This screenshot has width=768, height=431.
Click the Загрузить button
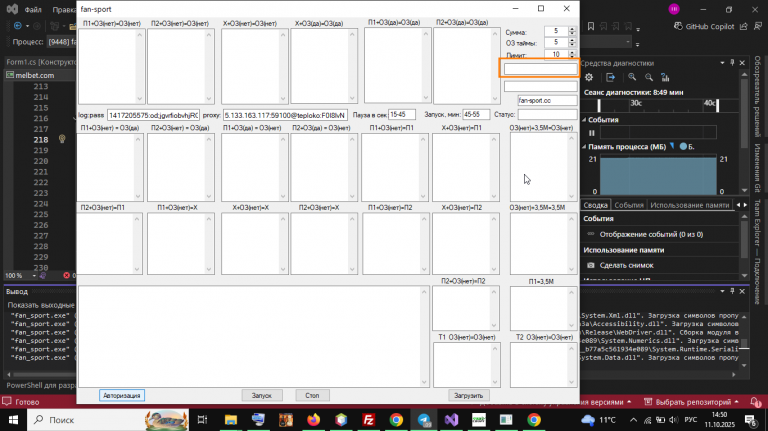point(468,395)
